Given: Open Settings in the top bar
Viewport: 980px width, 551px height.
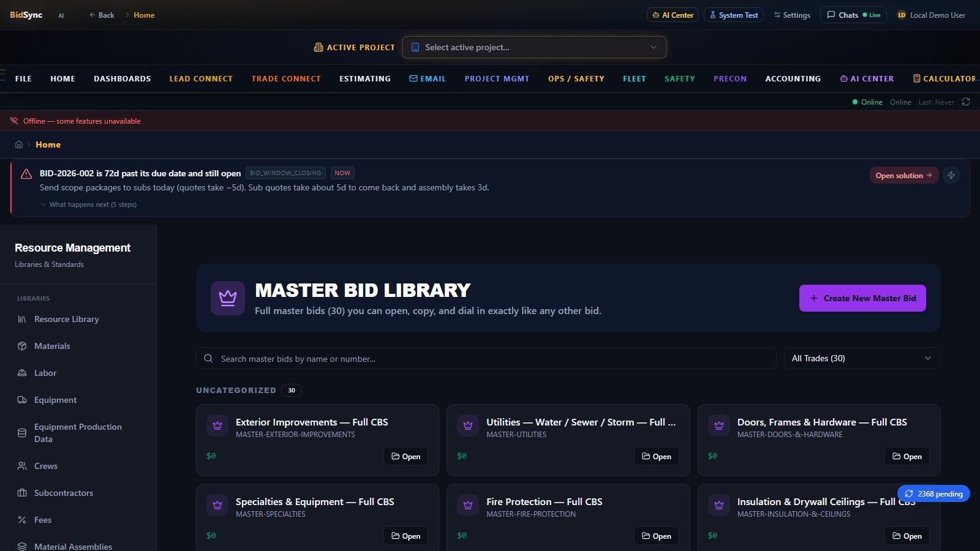Looking at the screenshot, I should pyautogui.click(x=792, y=15).
